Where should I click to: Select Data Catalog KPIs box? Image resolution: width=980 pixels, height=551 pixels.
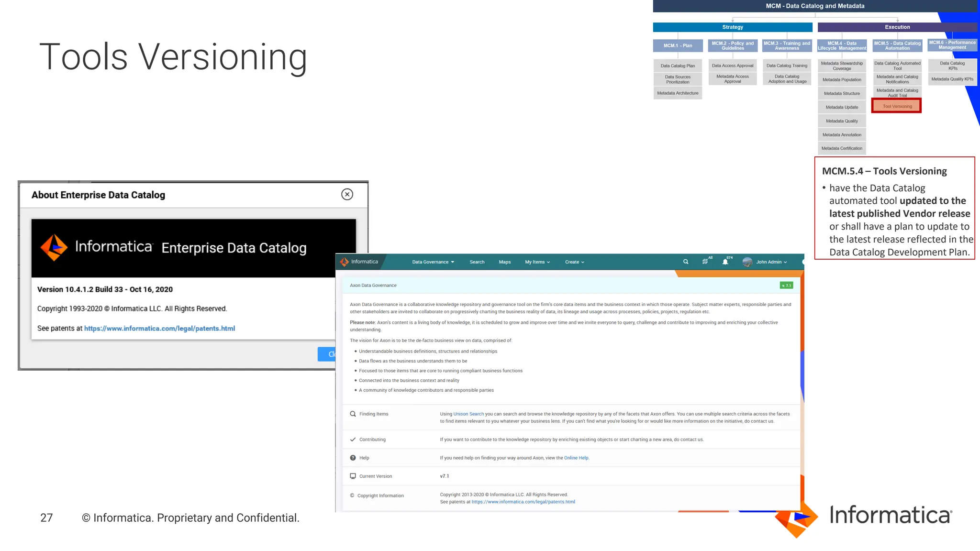[x=952, y=66]
